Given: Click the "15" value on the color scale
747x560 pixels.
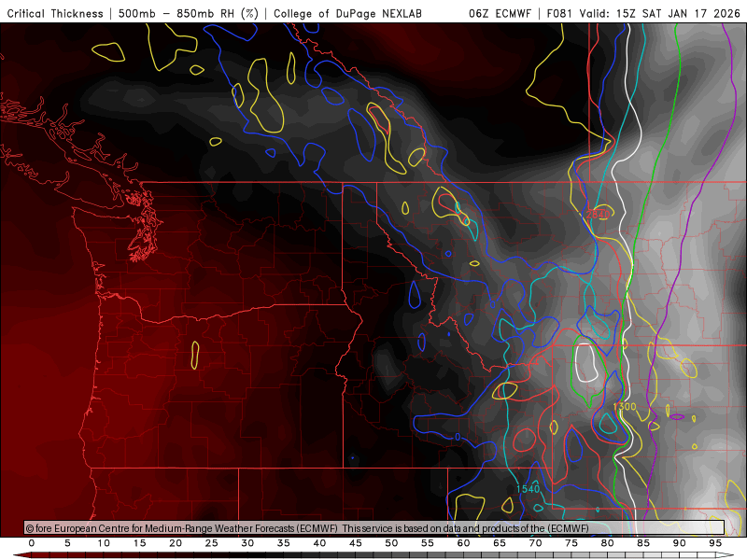Looking at the screenshot, I should click(x=139, y=543).
